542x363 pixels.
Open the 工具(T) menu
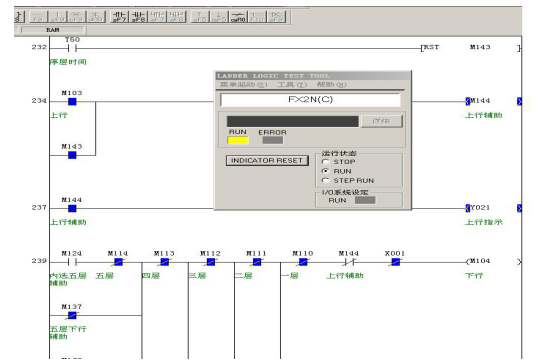[x=292, y=85]
